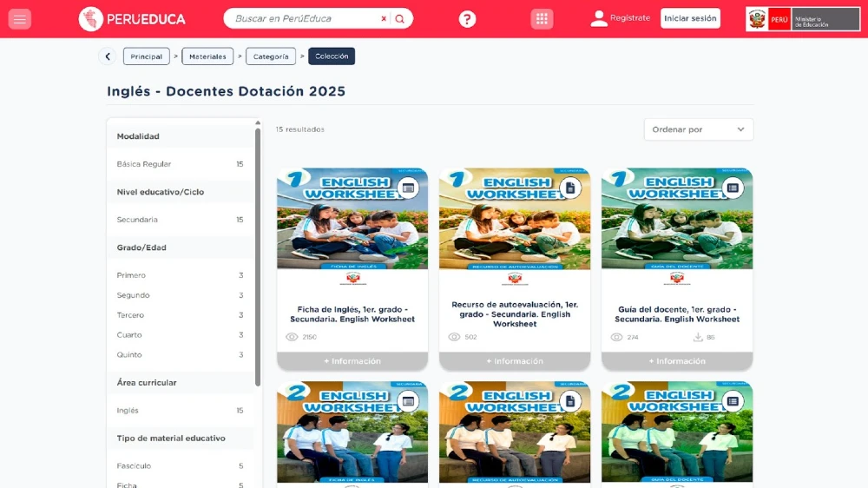Expand +Información on Recurso de autoevaluación card
This screenshot has height=488, width=868.
pyautogui.click(x=514, y=361)
